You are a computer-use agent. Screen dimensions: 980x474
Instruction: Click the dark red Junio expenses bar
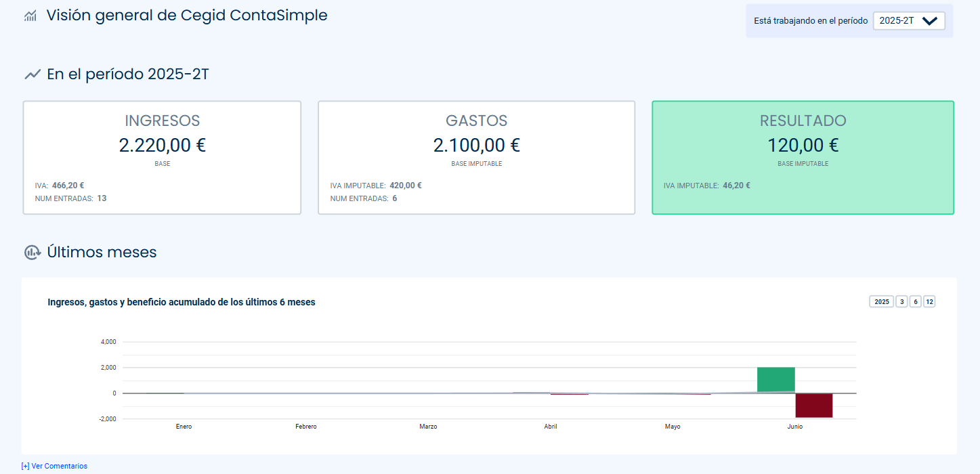(x=813, y=406)
